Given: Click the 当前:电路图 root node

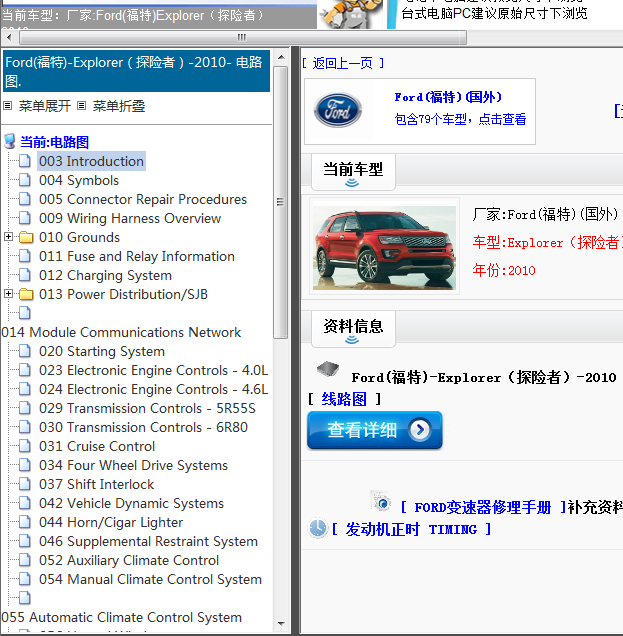Looking at the screenshot, I should [x=54, y=142].
